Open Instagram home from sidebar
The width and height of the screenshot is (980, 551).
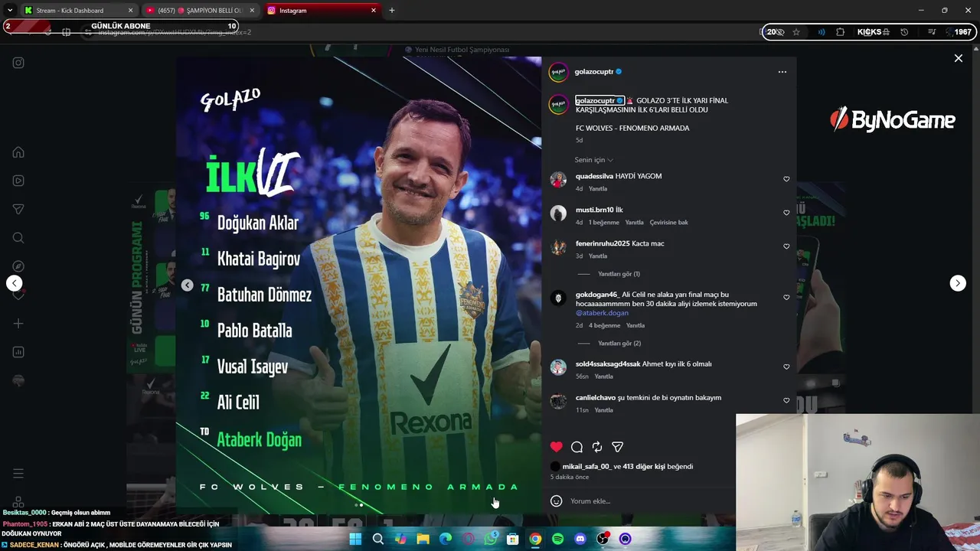(x=18, y=152)
